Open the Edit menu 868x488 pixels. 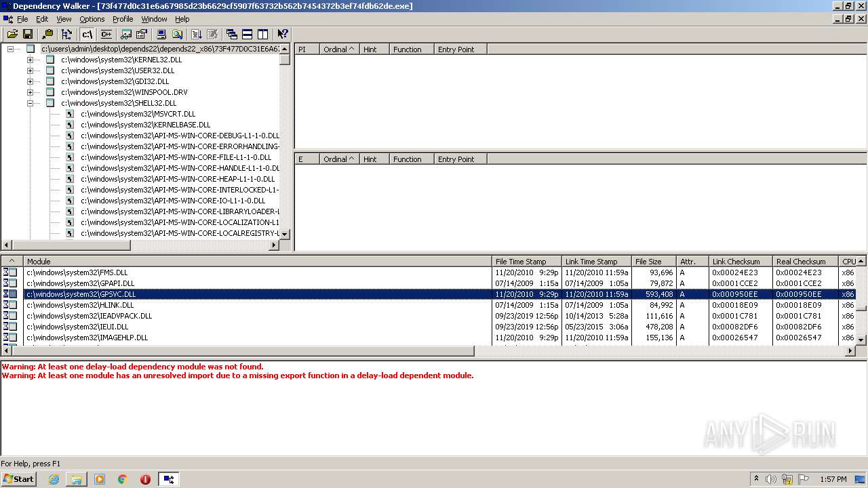(x=42, y=19)
